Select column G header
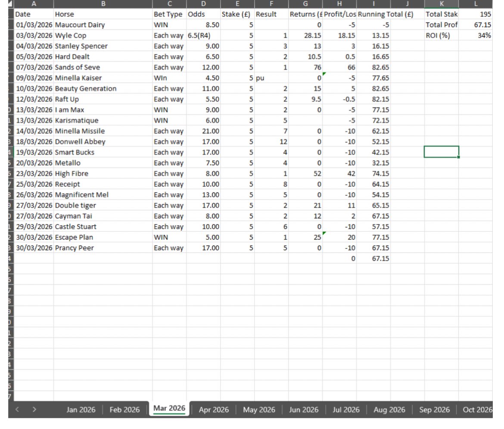The width and height of the screenshot is (504, 429). coord(305,4)
